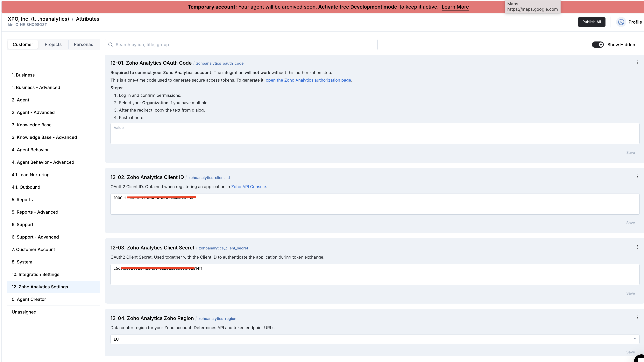Screen dimensions: 644x362
Task: Click the zohoanalytics_client_id idn label
Action: click(209, 178)
